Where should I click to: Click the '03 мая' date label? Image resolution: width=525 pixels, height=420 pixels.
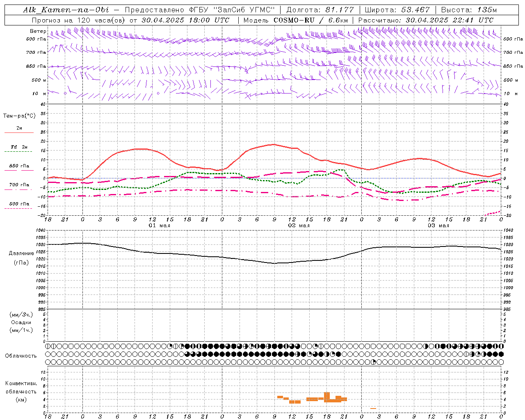pos(438,226)
